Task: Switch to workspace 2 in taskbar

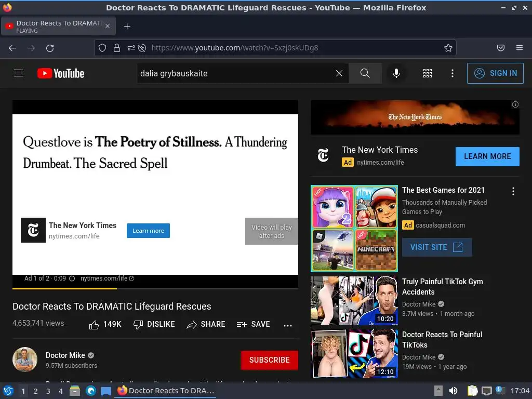Action: (x=36, y=391)
